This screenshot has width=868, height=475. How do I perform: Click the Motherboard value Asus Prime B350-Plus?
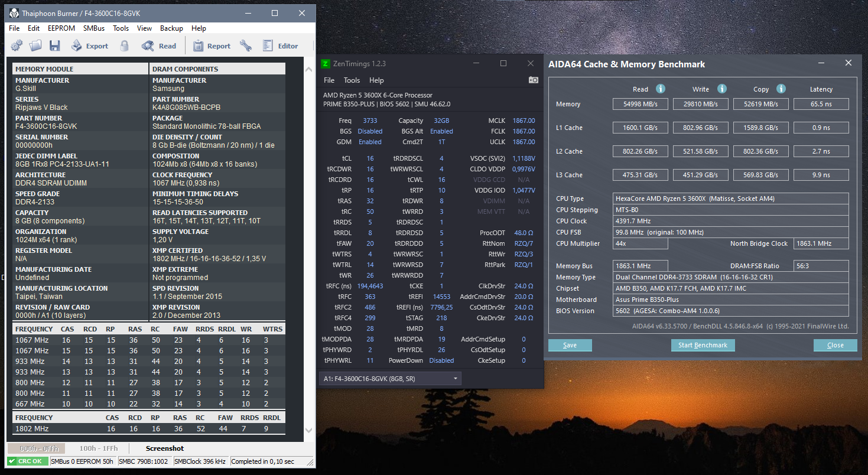[732, 300]
